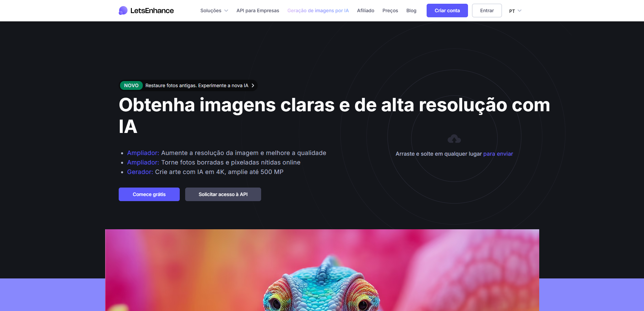Go to Geração de imagens por IA
644x311 pixels.
pyautogui.click(x=318, y=11)
